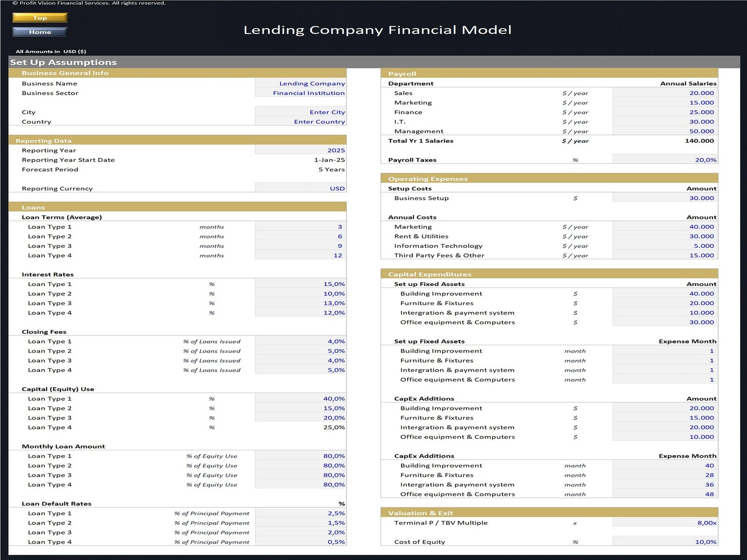Image resolution: width=747 pixels, height=560 pixels.
Task: Click the gold Top button
Action: point(40,18)
